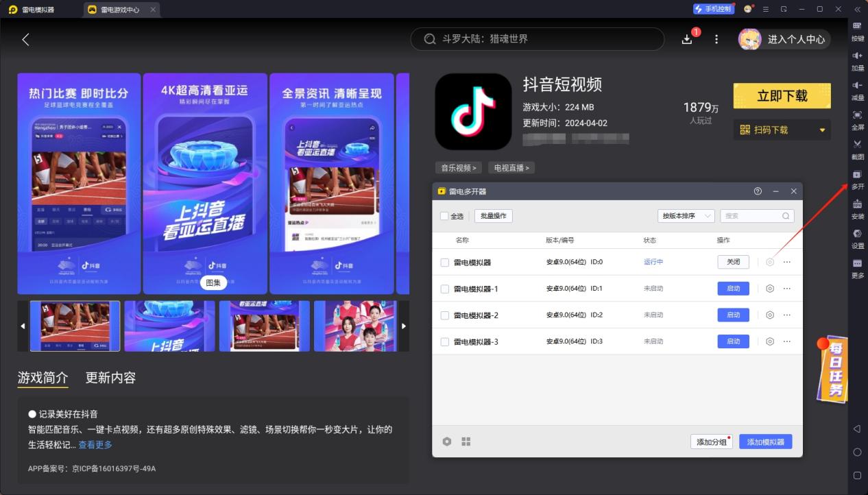Open the large 4K超高清看亚运 screenshot
Screen dimensions: 868x495
click(205, 184)
